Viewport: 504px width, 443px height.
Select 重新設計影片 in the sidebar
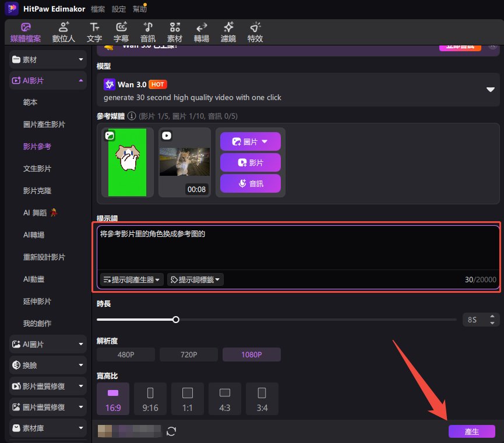[x=44, y=257]
